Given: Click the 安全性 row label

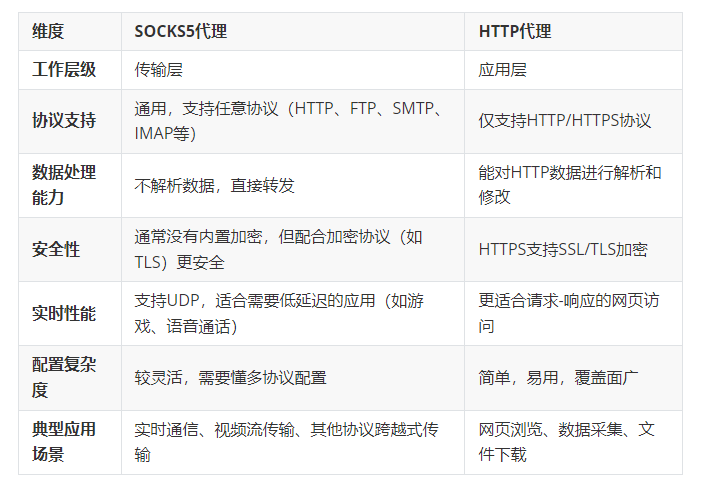Looking at the screenshot, I should click(x=56, y=249).
